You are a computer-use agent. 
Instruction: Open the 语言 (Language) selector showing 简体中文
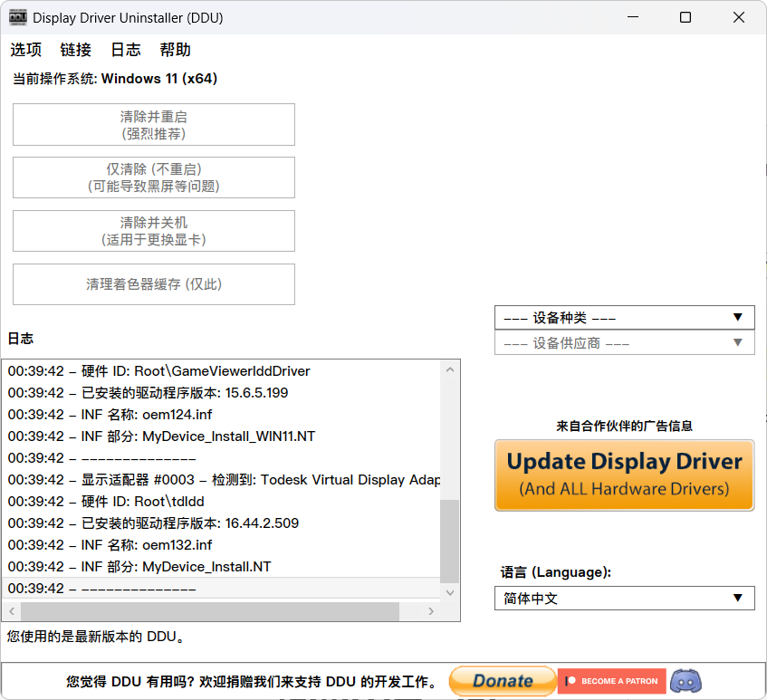(x=624, y=598)
